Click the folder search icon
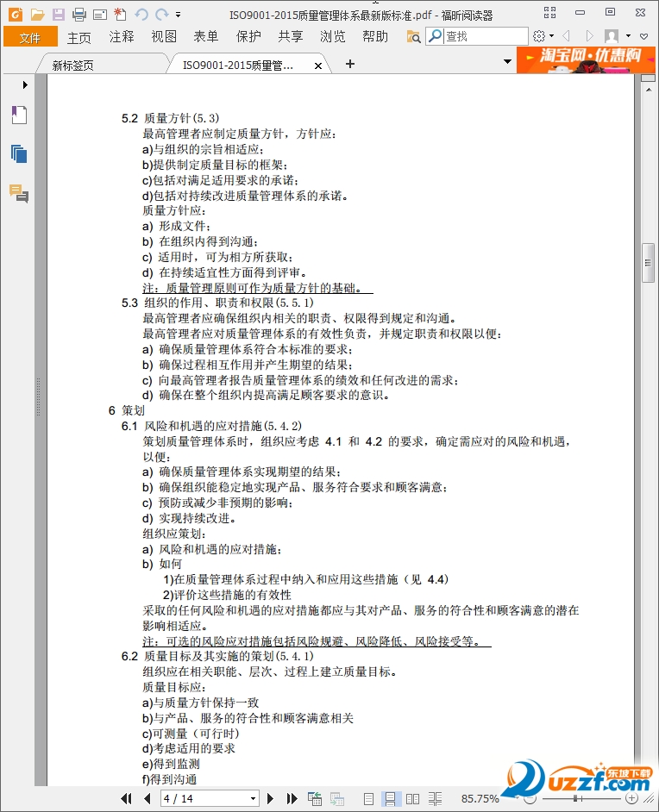This screenshot has height=812, width=659. [x=413, y=36]
